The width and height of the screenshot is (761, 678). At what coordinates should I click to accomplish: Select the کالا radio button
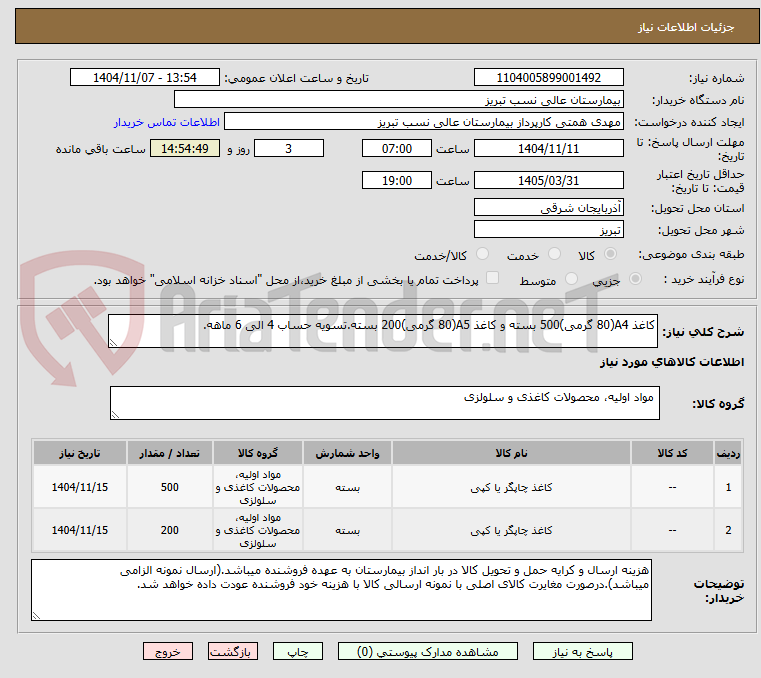tap(611, 254)
